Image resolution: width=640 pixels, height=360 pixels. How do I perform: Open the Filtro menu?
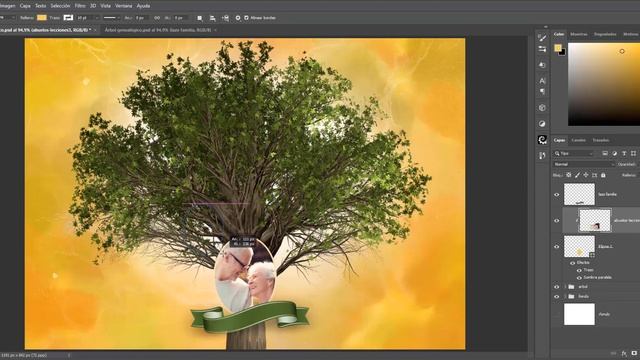80,6
